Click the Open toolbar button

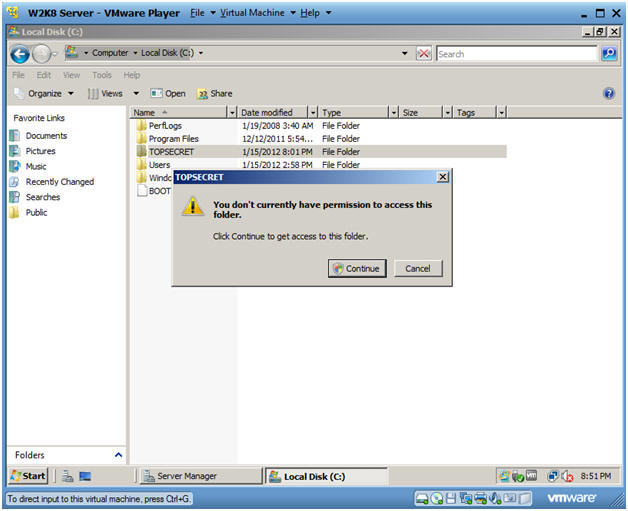coord(168,94)
